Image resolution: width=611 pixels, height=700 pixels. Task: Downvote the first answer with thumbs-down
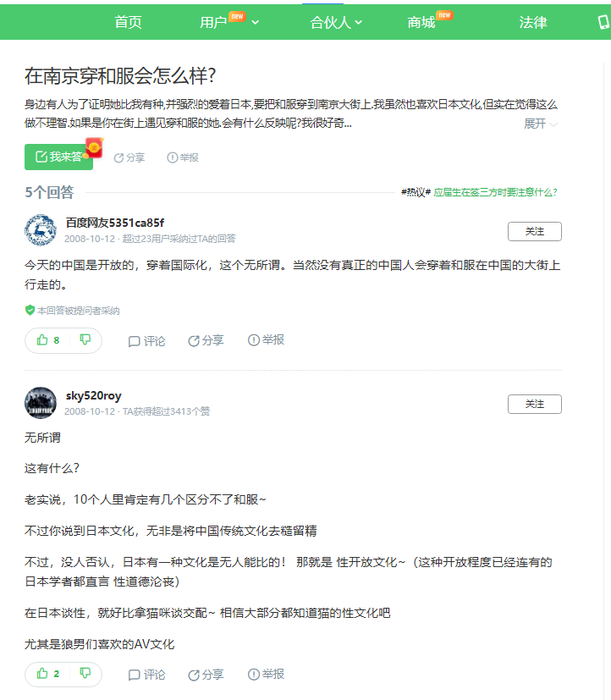click(x=85, y=340)
